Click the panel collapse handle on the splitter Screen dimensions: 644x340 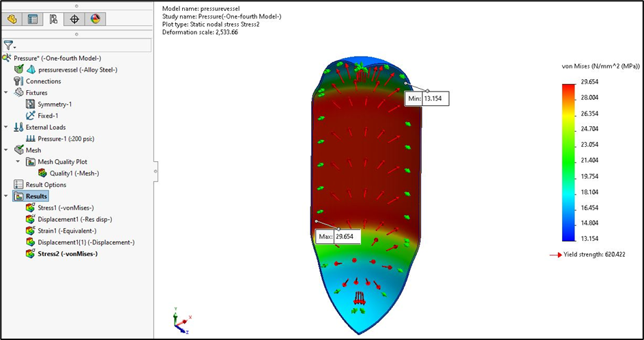coord(156,171)
